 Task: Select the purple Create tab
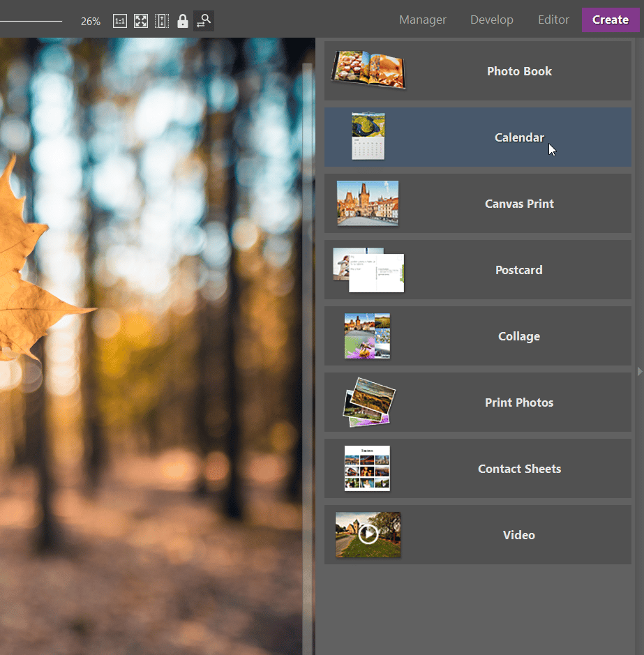(x=611, y=20)
